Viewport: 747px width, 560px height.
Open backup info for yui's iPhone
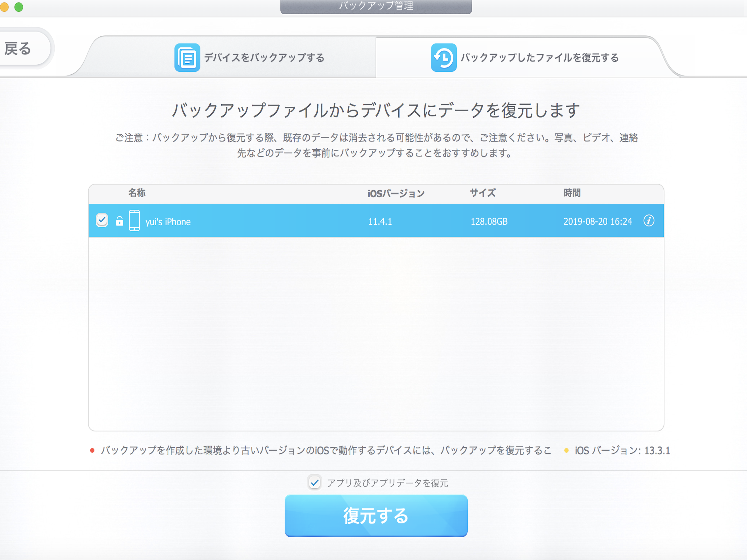pos(649,221)
